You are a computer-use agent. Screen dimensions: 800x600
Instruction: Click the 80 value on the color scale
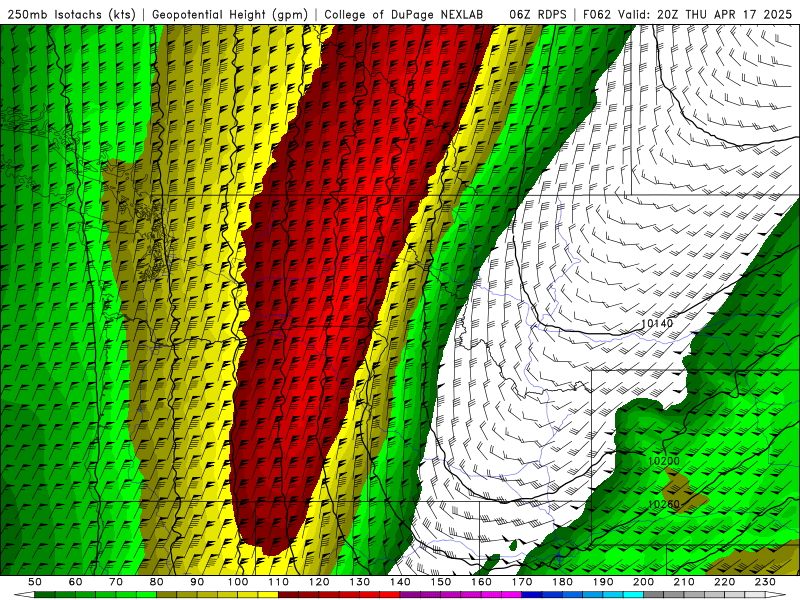coord(157,582)
